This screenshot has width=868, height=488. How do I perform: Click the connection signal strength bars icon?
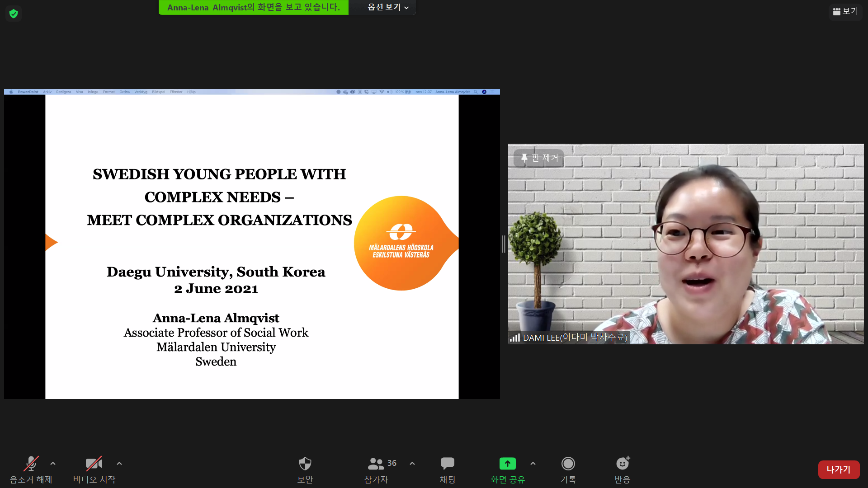[515, 338]
